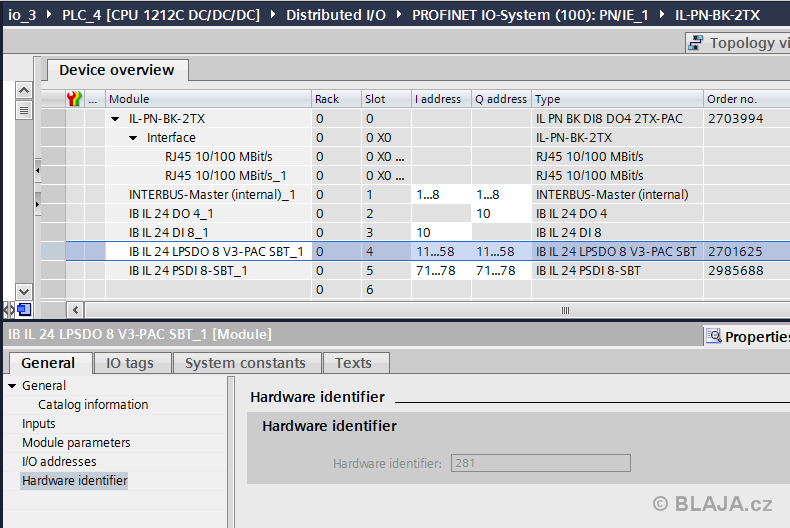Click PROFINET IO-System (100) in breadcrumb
Viewport: 790px width, 528px height.
tap(530, 15)
